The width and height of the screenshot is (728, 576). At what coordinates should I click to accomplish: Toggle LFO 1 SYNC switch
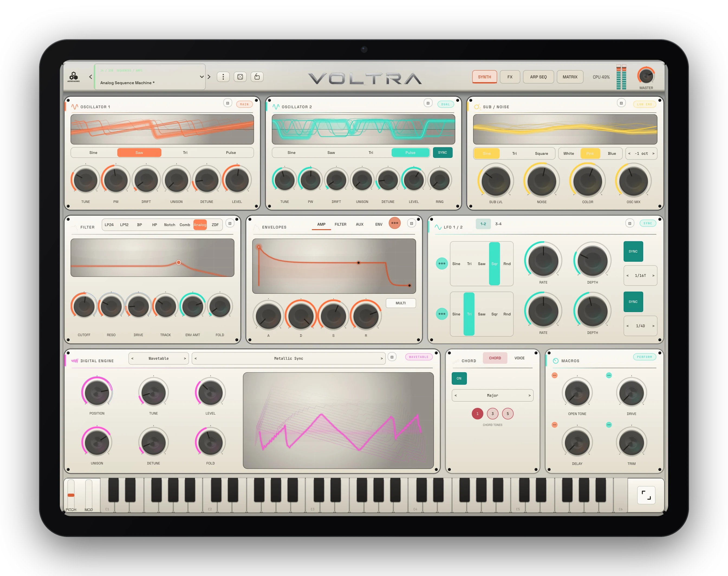[633, 251]
